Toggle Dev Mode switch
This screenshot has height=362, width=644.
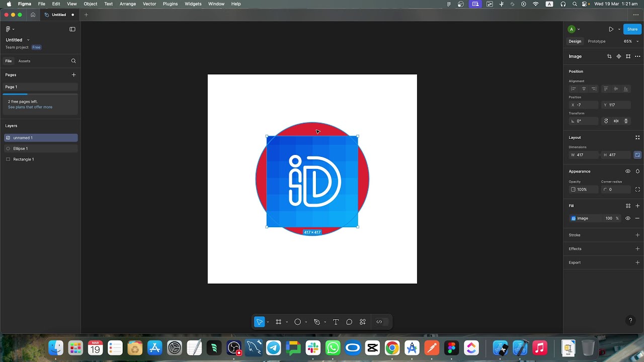pyautogui.click(x=382, y=322)
